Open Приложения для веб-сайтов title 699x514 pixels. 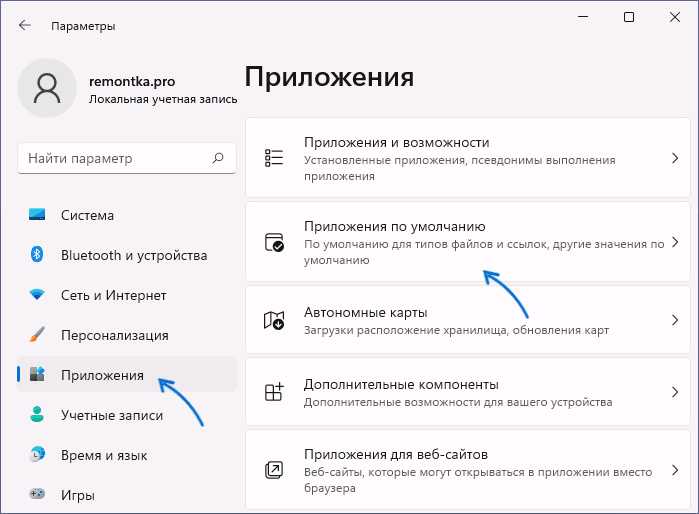(396, 454)
